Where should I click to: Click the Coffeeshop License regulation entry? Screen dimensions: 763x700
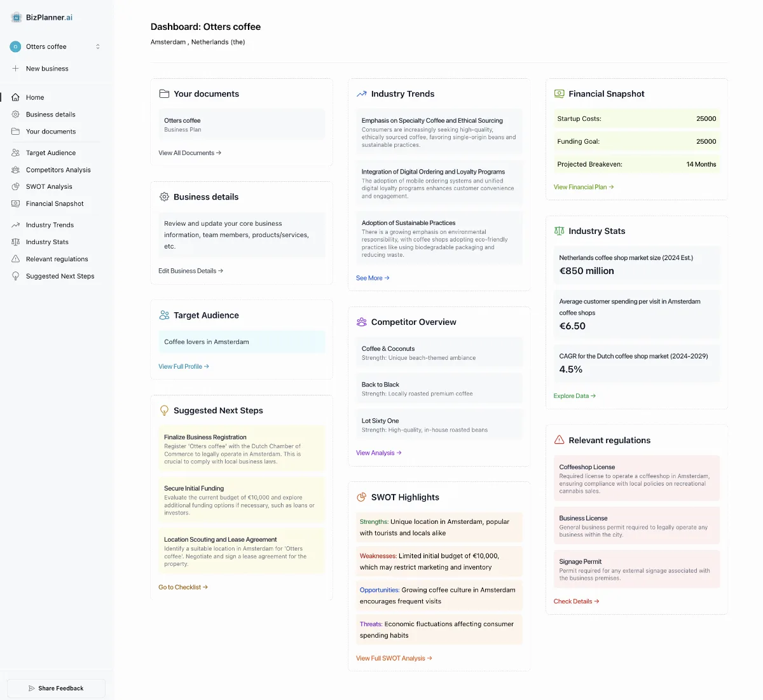636,479
